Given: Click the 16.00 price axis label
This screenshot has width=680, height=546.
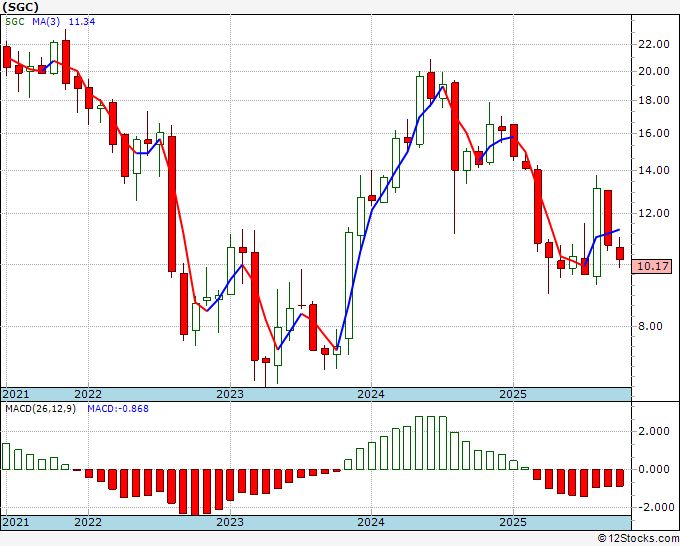Looking at the screenshot, I should [654, 133].
